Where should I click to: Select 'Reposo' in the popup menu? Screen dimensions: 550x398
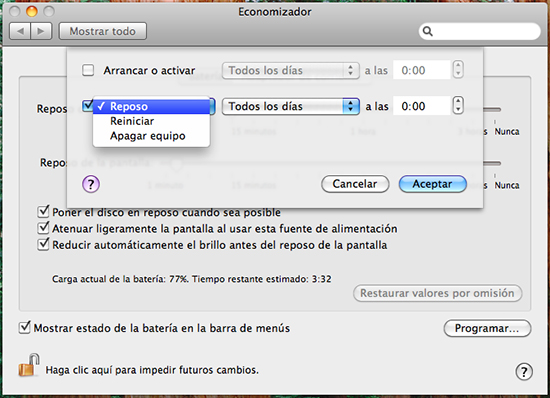point(151,107)
